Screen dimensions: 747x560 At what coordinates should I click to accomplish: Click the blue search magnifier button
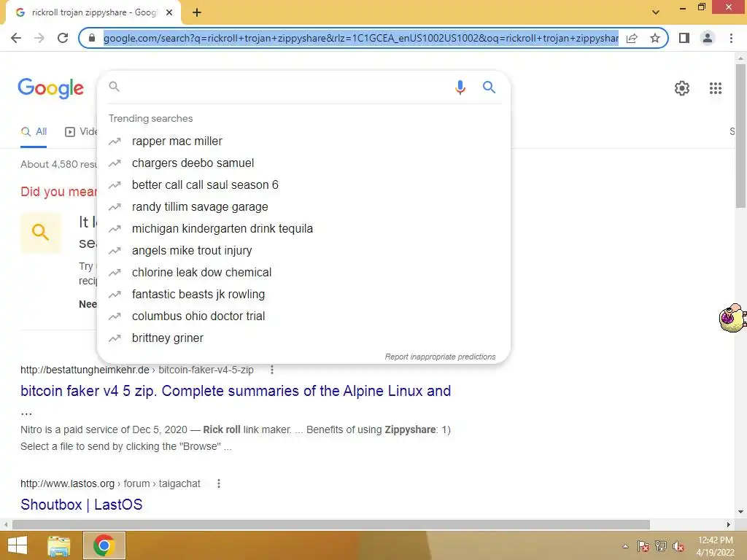(489, 87)
